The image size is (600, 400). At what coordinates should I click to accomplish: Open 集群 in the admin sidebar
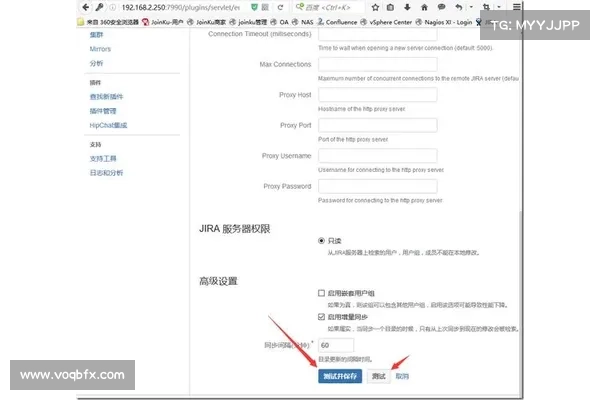coord(96,35)
